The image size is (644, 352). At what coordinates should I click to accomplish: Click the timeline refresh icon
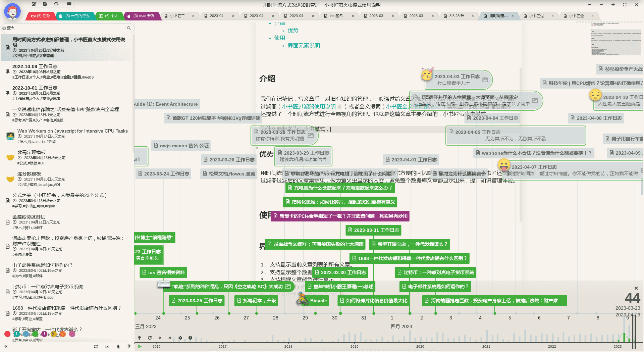[150, 338]
